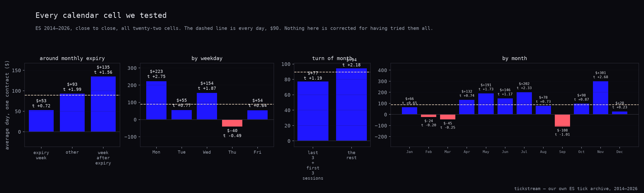Select the Monday bar in weekday chart
The width and height of the screenshot is (644, 193).
click(156, 100)
